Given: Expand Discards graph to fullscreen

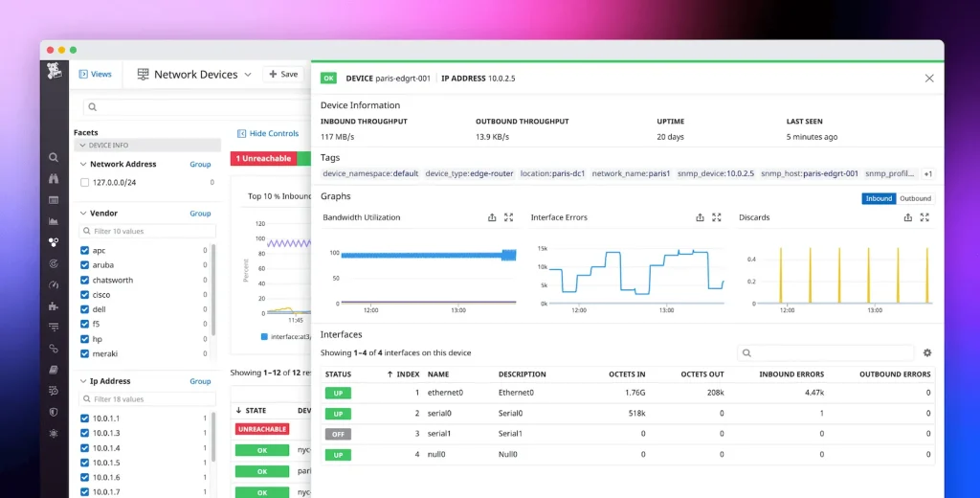Looking at the screenshot, I should click(925, 217).
